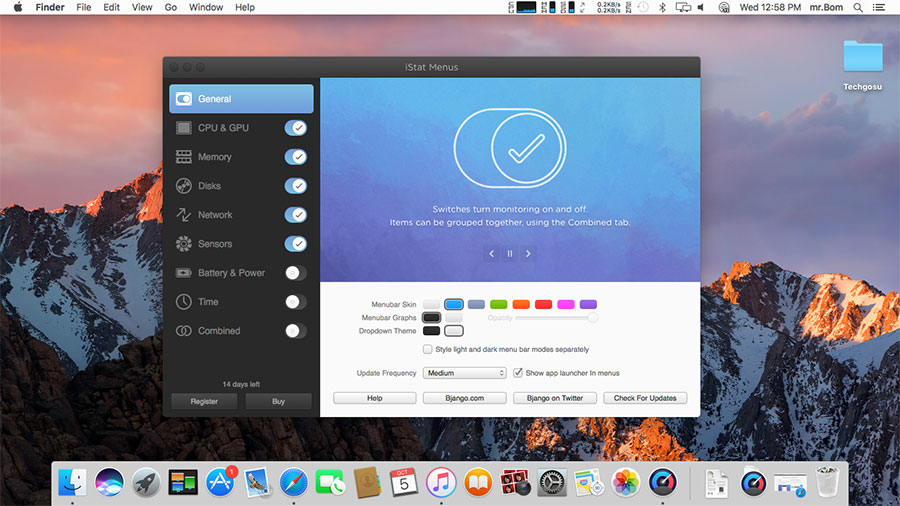900x506 pixels.
Task: Open the Go menu
Action: click(170, 7)
